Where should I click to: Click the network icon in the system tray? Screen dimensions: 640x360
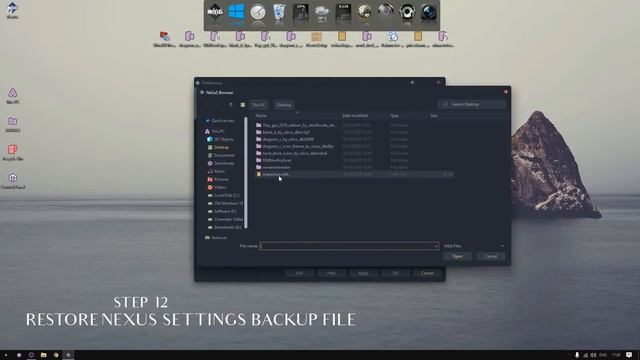click(585, 355)
